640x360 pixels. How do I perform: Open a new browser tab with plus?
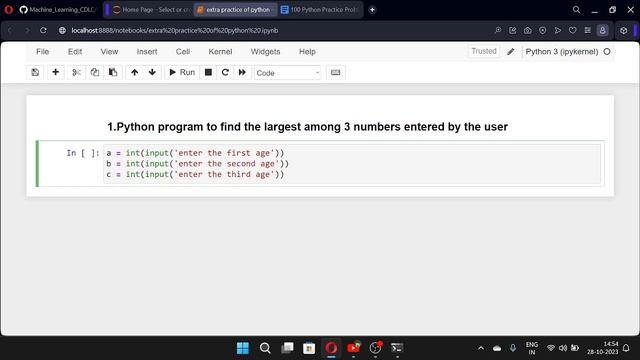coord(372,10)
